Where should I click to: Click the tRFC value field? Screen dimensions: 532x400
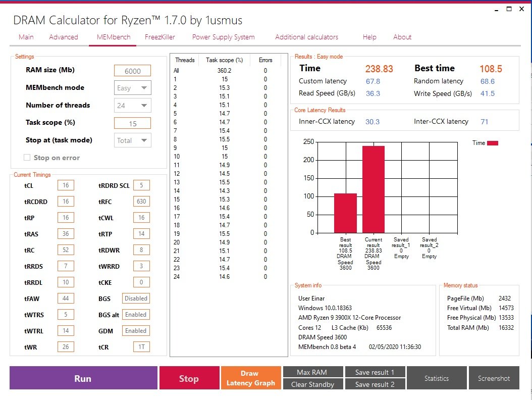[x=141, y=202]
